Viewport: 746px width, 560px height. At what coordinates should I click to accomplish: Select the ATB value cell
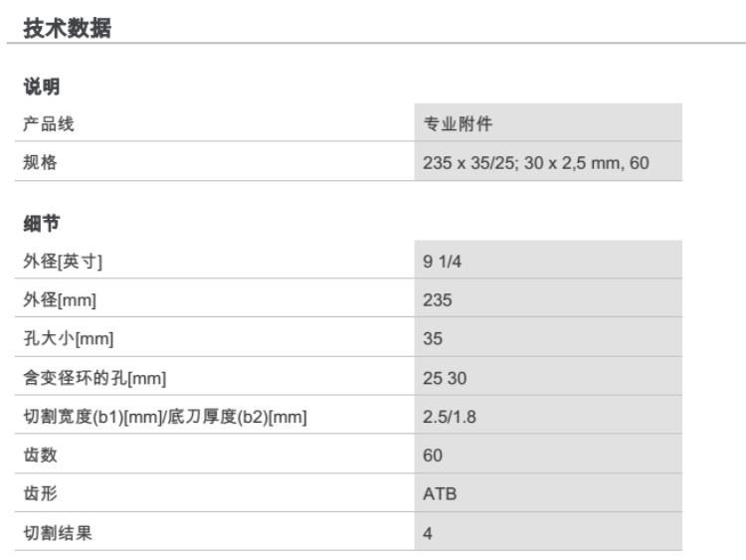[439, 494]
